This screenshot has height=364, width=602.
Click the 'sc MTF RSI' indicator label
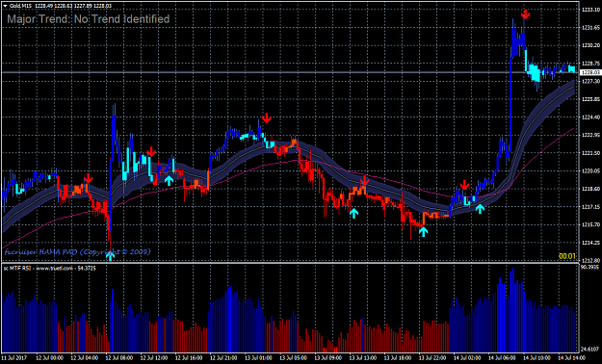[49, 268]
